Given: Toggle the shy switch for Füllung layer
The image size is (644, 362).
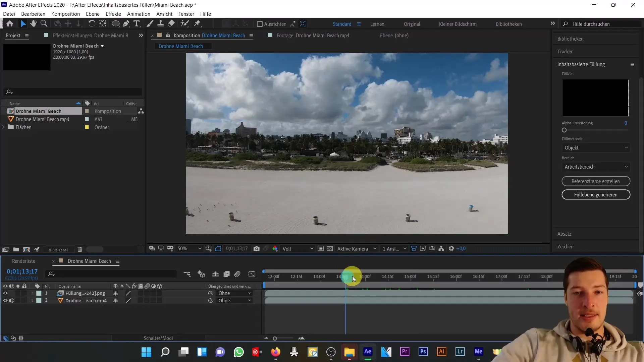Looking at the screenshot, I should tap(115, 293).
